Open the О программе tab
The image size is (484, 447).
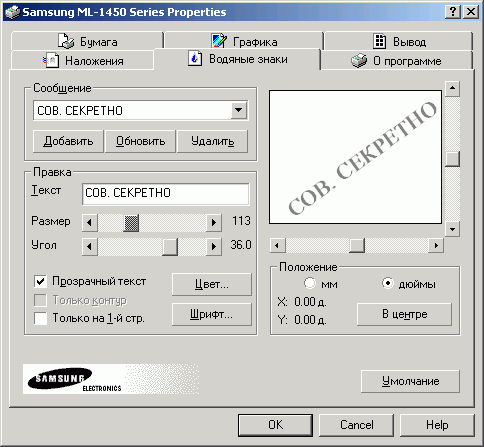point(396,61)
